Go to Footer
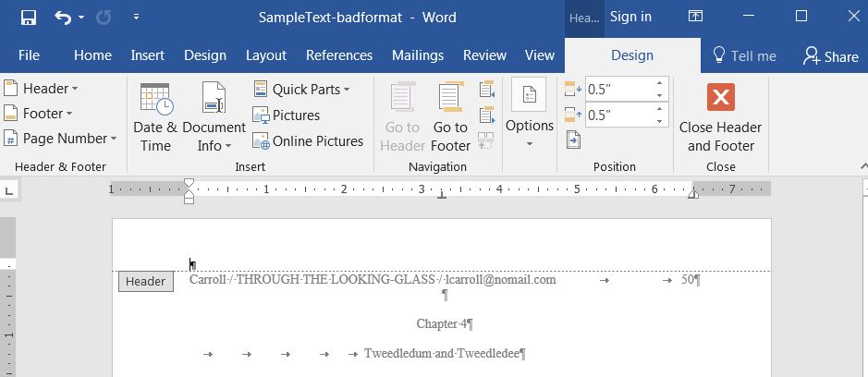Viewport: 868px width, 377px height. 450,117
